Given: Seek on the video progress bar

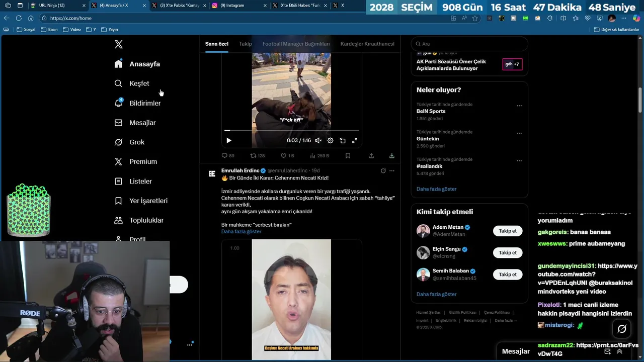Looking at the screenshot, I should pyautogui.click(x=292, y=130).
